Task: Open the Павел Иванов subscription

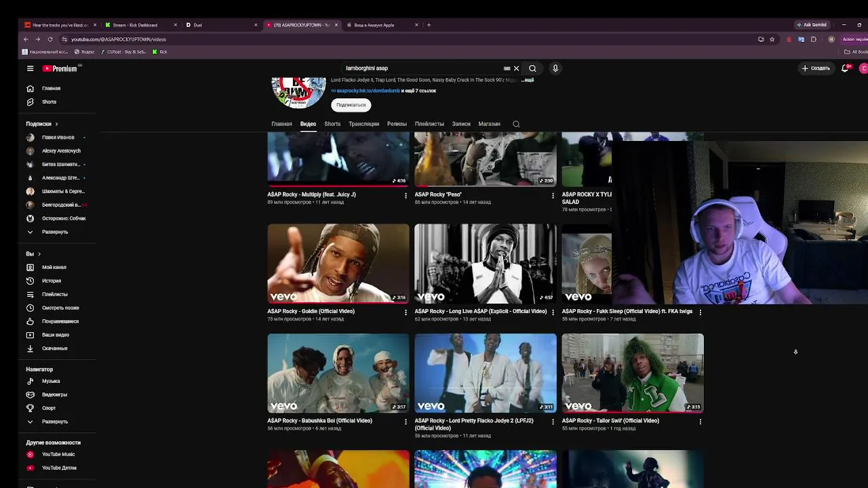Action: click(x=57, y=138)
